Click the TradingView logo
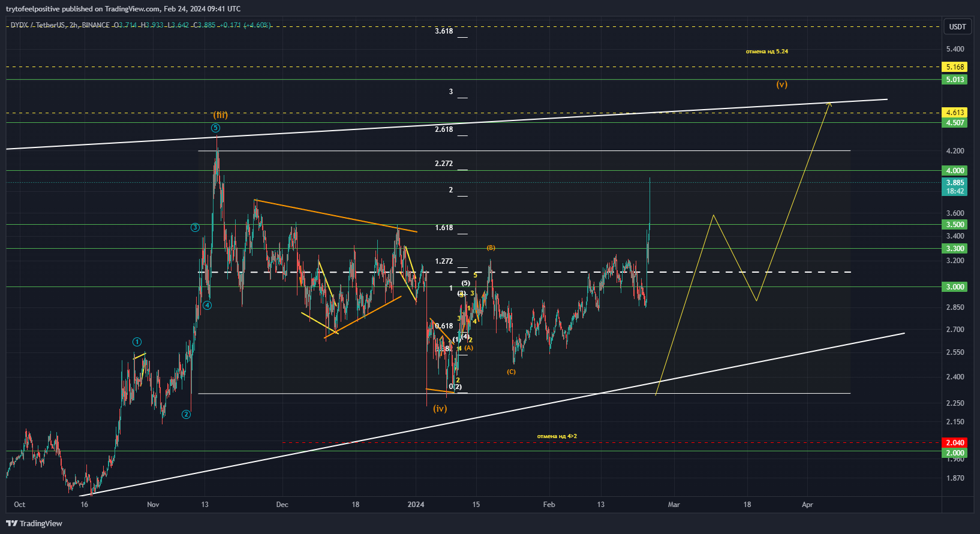 (34, 523)
